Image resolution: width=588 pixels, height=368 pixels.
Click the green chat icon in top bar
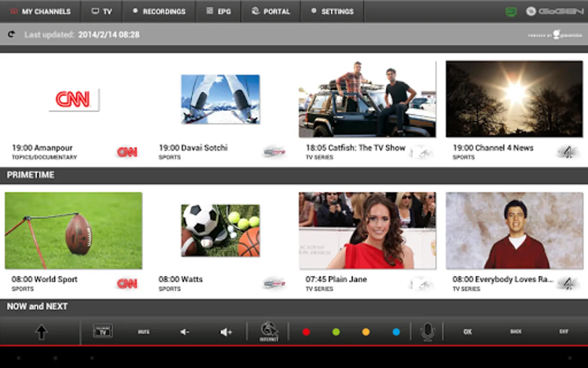coord(511,11)
